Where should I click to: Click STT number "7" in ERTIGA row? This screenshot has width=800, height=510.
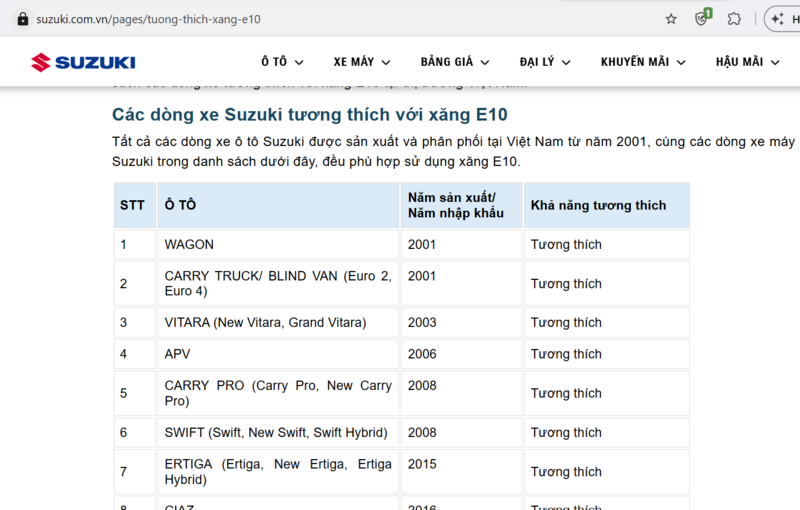[x=123, y=472]
